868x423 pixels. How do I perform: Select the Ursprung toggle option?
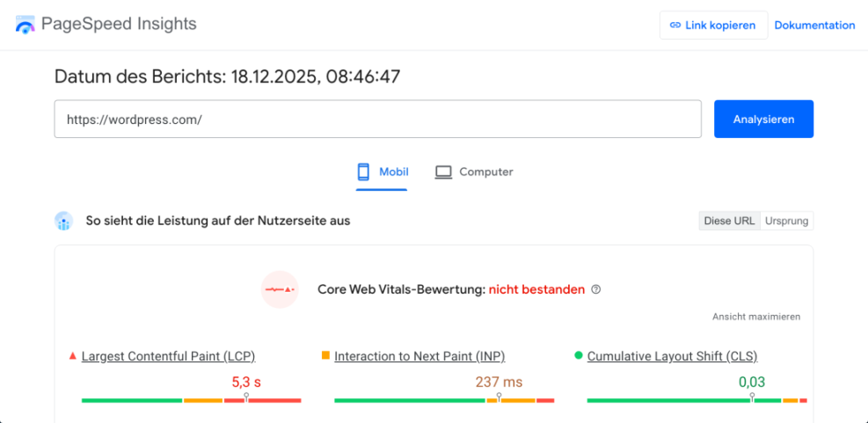coord(786,221)
